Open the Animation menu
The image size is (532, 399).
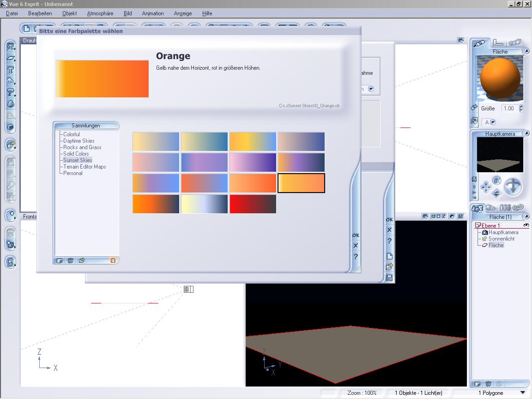[153, 13]
